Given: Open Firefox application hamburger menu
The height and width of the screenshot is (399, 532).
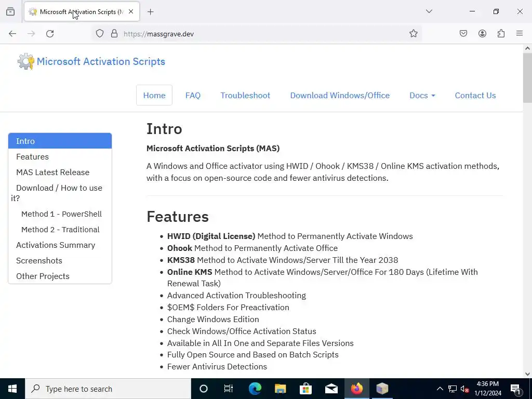Looking at the screenshot, I should pyautogui.click(x=520, y=33).
